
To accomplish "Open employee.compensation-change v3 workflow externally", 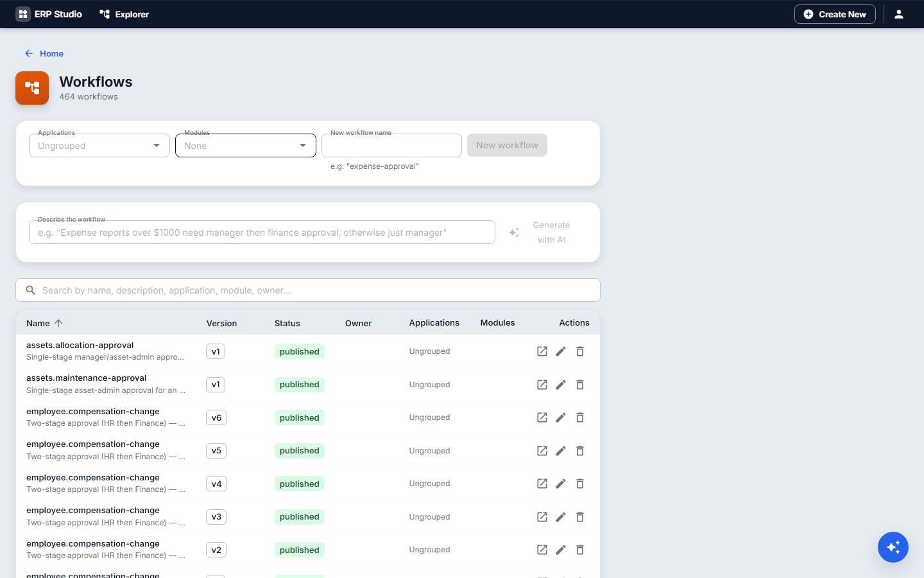I will tap(542, 517).
